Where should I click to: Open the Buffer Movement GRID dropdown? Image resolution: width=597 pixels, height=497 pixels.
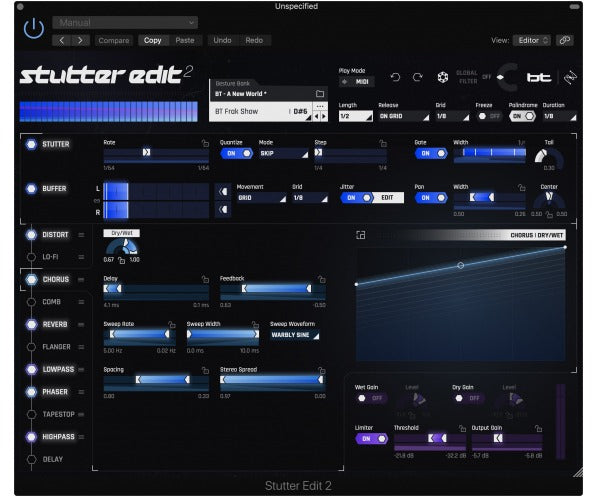point(261,198)
